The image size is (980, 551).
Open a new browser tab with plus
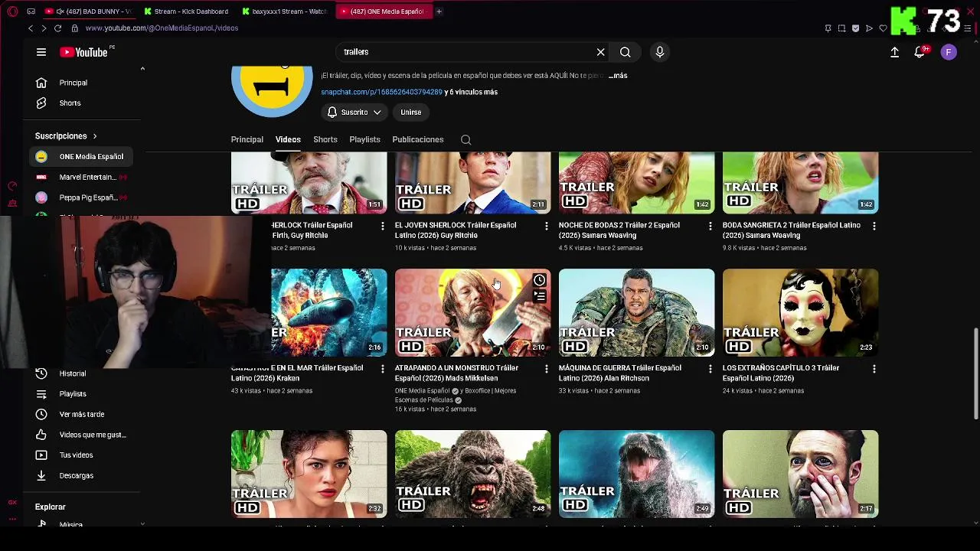pos(439,11)
